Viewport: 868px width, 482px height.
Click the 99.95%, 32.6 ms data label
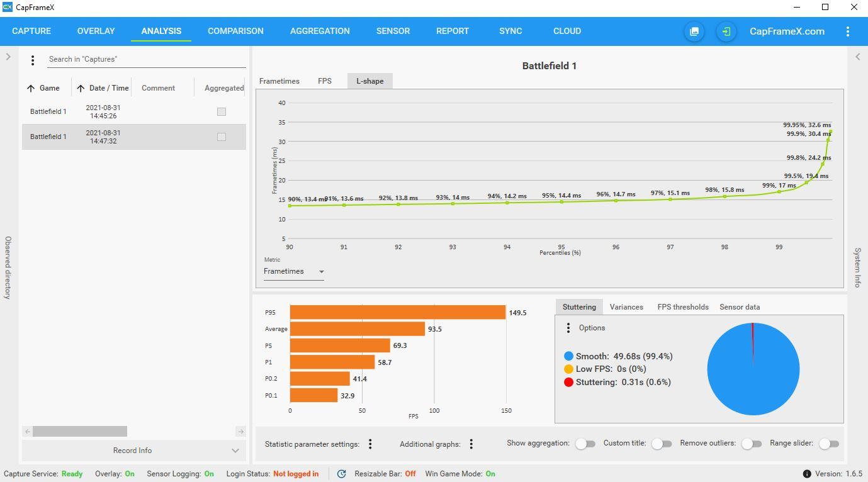tap(807, 125)
